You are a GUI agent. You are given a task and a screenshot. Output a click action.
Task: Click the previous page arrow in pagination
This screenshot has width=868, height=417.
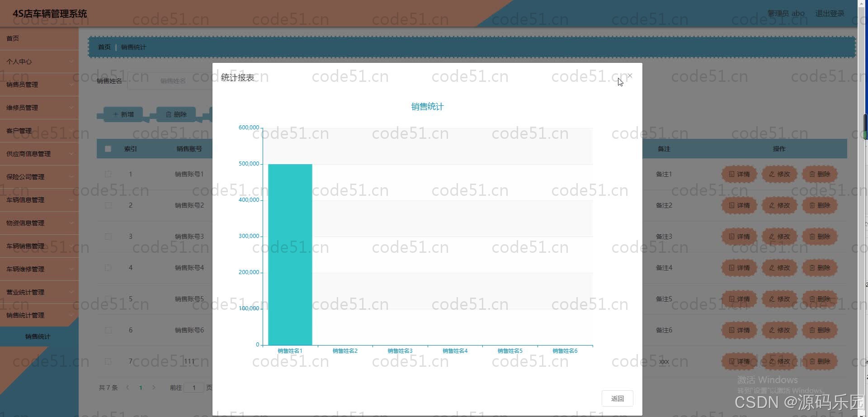pos(127,388)
